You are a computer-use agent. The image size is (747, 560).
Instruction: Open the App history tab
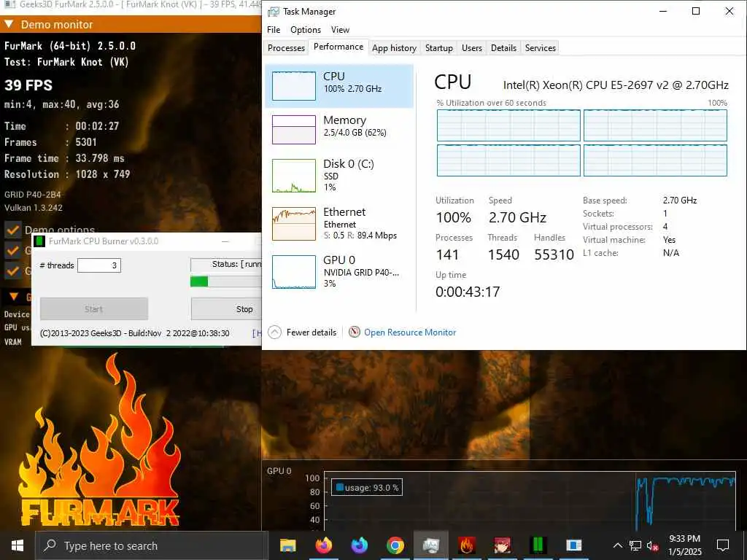394,47
